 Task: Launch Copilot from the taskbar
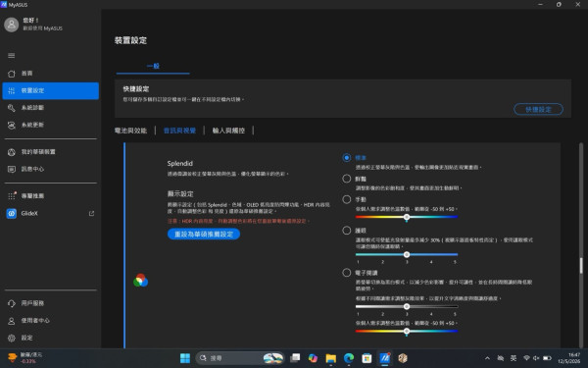click(313, 358)
